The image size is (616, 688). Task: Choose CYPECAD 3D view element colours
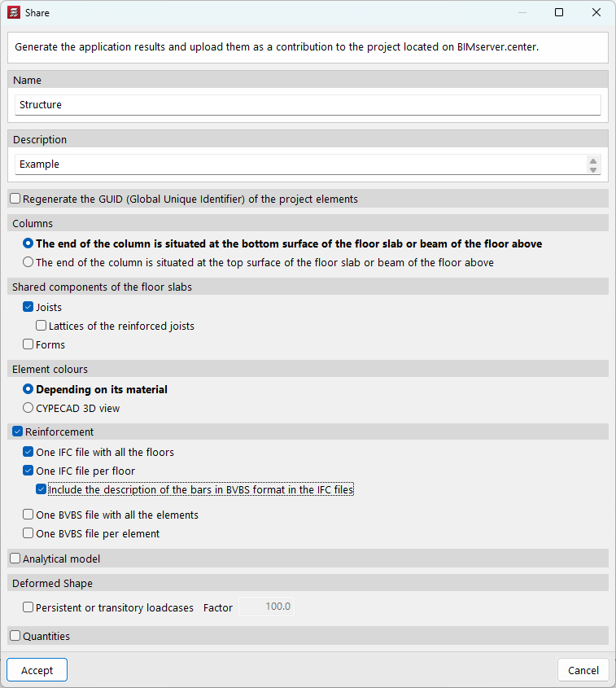click(x=28, y=408)
